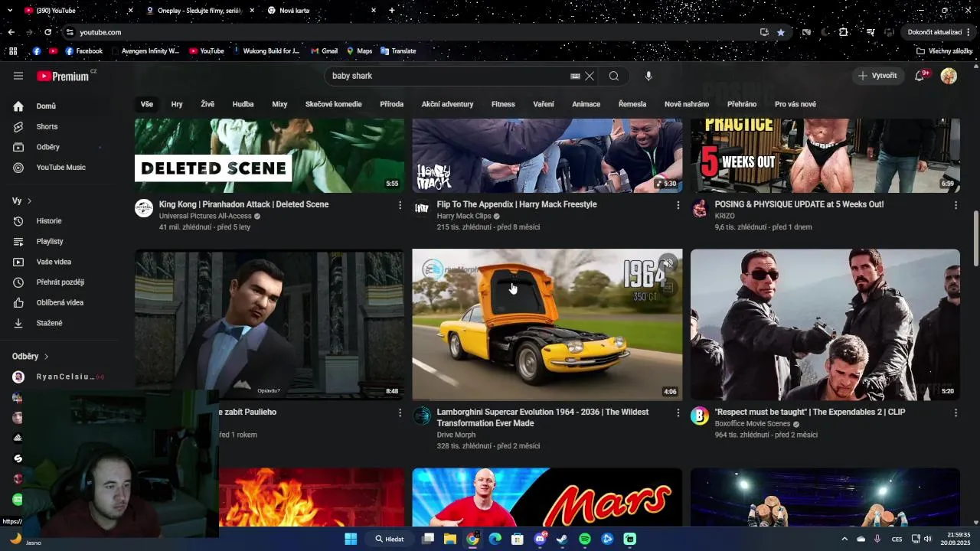Expand the Odběry section chevron

click(x=46, y=357)
